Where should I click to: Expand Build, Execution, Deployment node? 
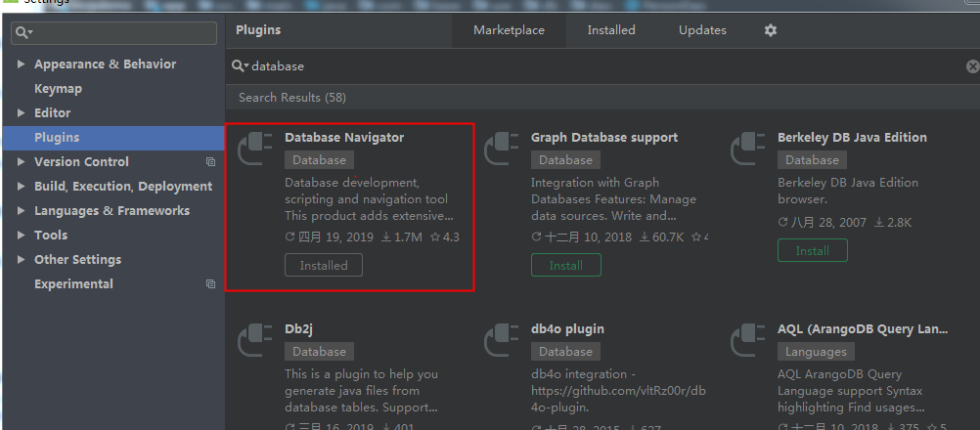tap(22, 186)
